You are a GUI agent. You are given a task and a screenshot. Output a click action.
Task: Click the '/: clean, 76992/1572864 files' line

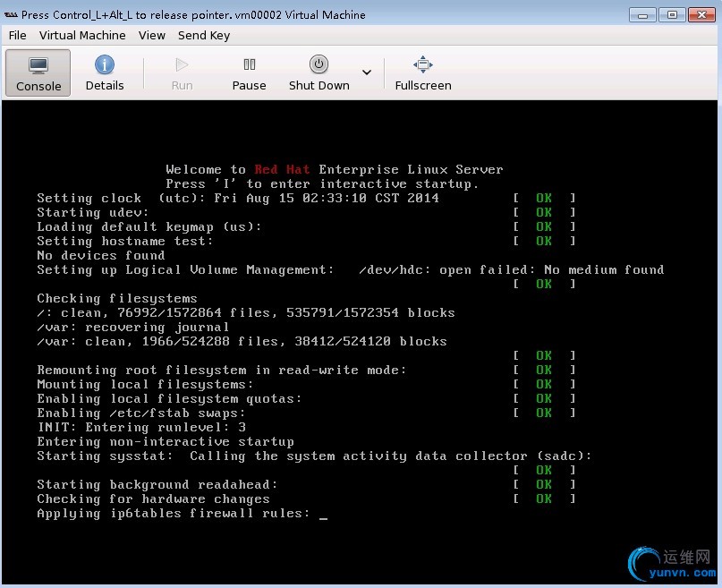tap(246, 312)
